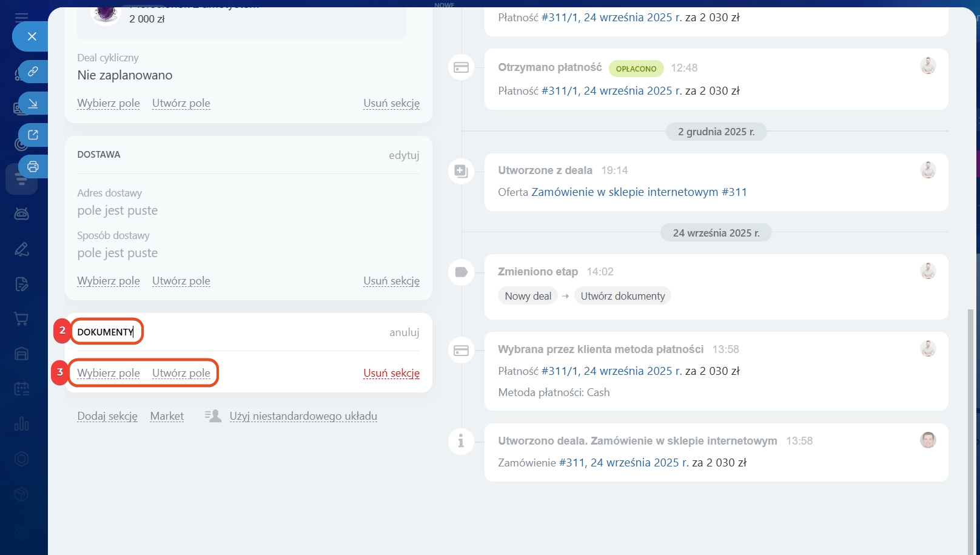Open the bar chart analytics icon in the sidebar
This screenshot has height=555, width=980.
tap(21, 423)
